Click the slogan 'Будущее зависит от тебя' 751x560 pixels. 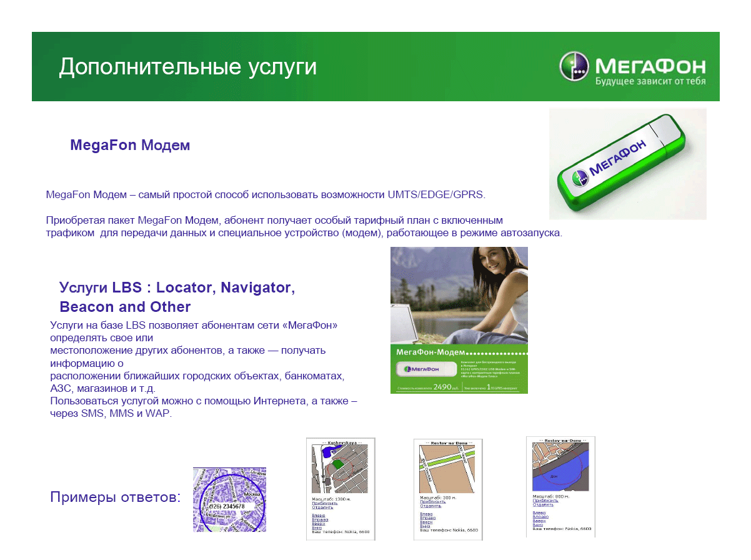coord(650,81)
